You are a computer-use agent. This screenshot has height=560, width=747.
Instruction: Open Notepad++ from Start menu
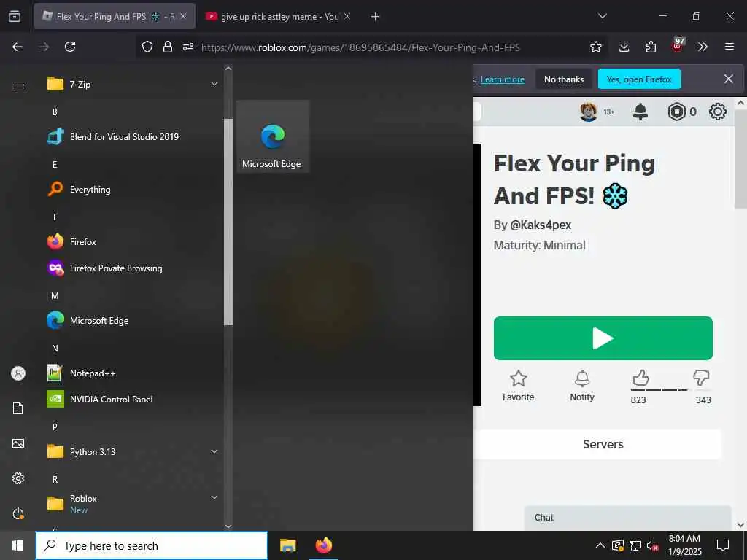pyautogui.click(x=132, y=373)
